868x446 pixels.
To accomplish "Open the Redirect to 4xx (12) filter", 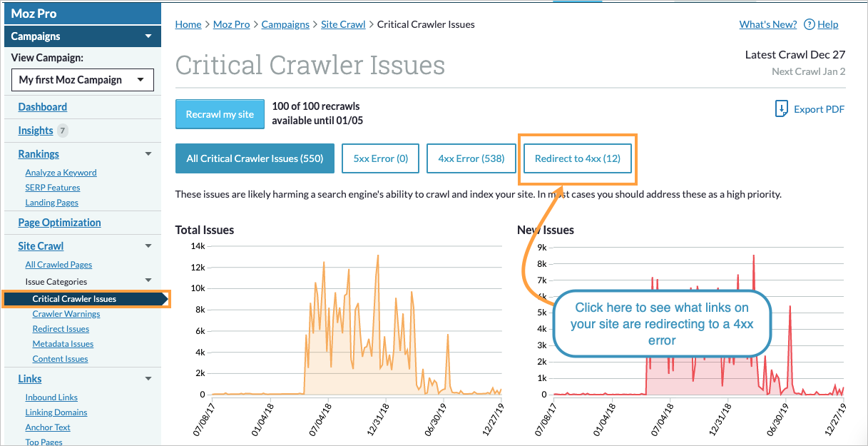I will [577, 158].
